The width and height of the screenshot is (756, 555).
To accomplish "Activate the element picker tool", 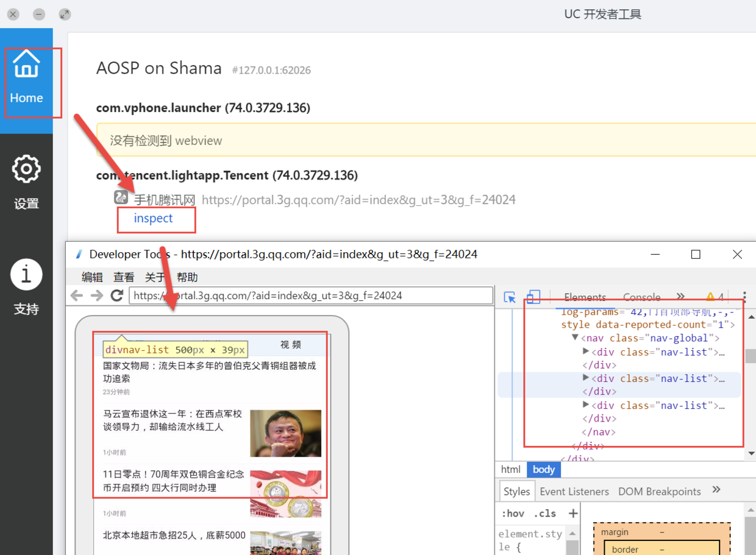I will 510,297.
